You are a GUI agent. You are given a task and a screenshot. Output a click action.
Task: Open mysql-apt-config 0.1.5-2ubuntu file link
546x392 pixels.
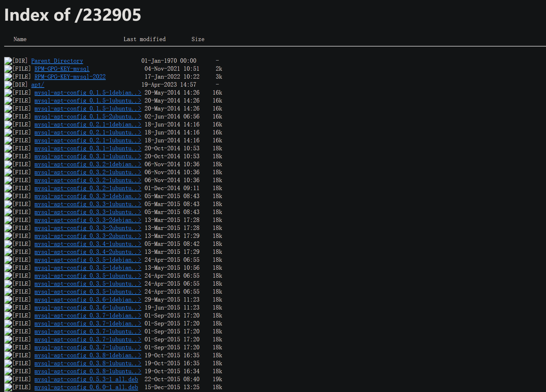pyautogui.click(x=88, y=117)
